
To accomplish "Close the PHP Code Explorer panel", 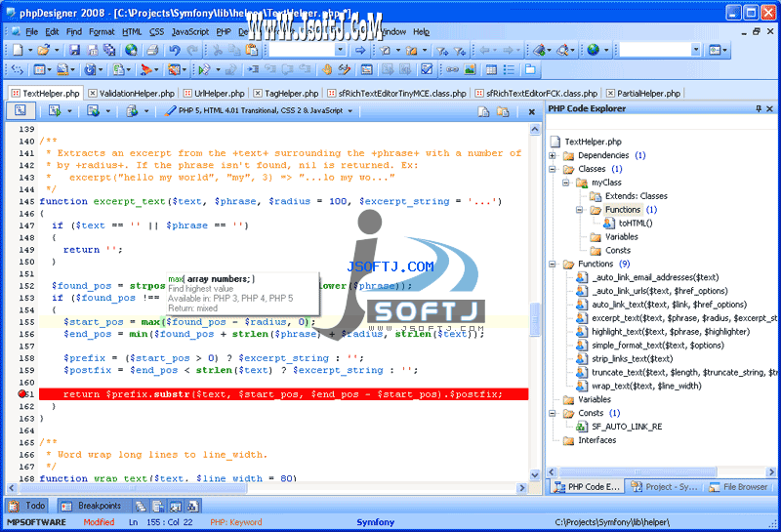I will [x=769, y=108].
